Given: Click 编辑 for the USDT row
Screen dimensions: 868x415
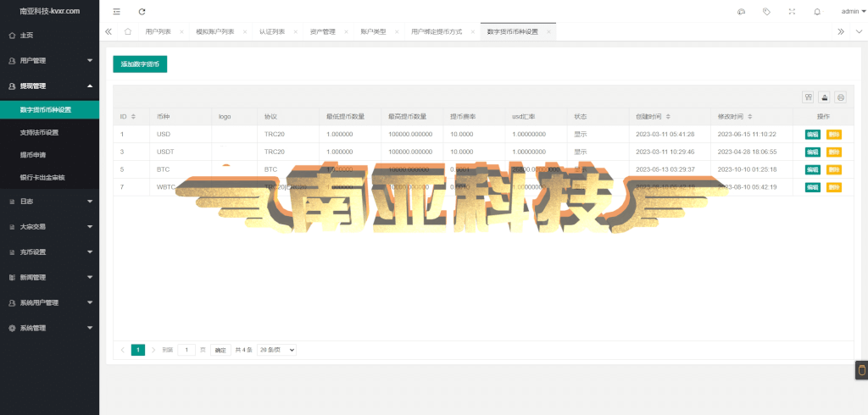Looking at the screenshot, I should click(812, 152).
